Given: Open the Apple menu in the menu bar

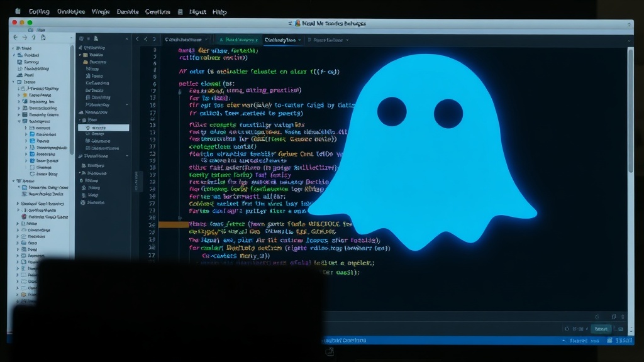Looking at the screenshot, I should [x=18, y=11].
